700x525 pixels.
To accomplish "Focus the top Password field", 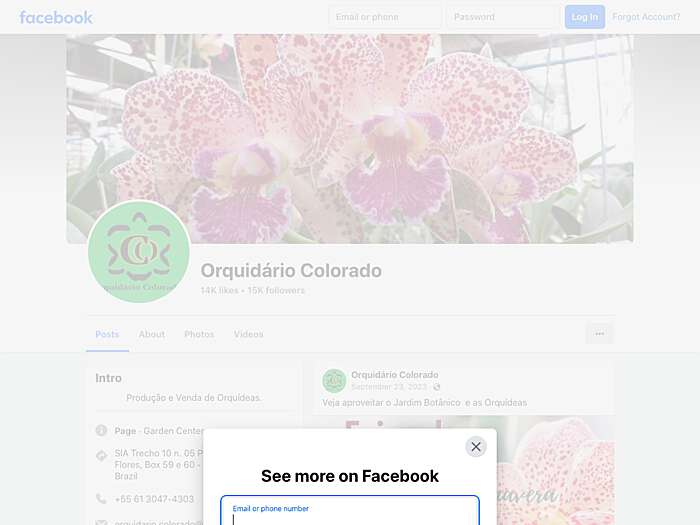I will (x=503, y=17).
